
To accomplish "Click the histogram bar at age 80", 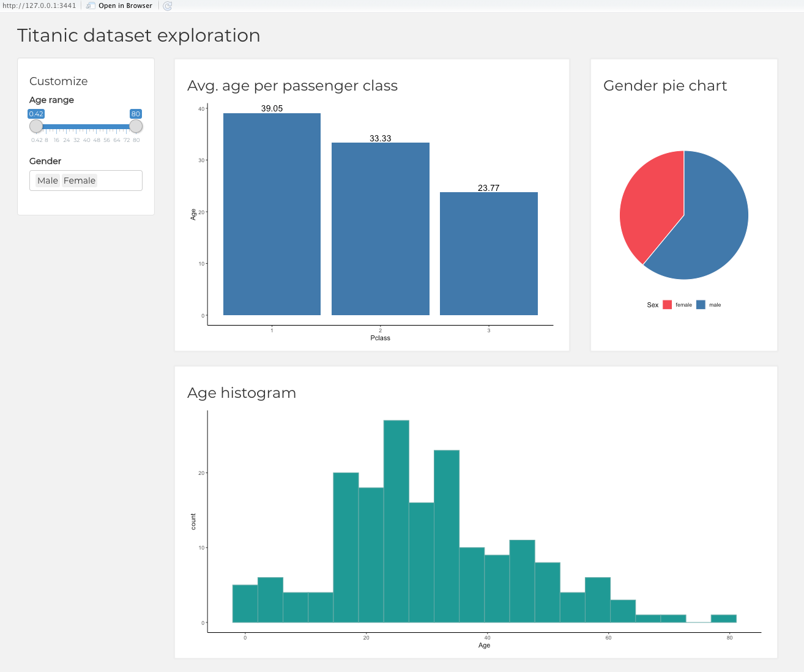I will pos(723,618).
